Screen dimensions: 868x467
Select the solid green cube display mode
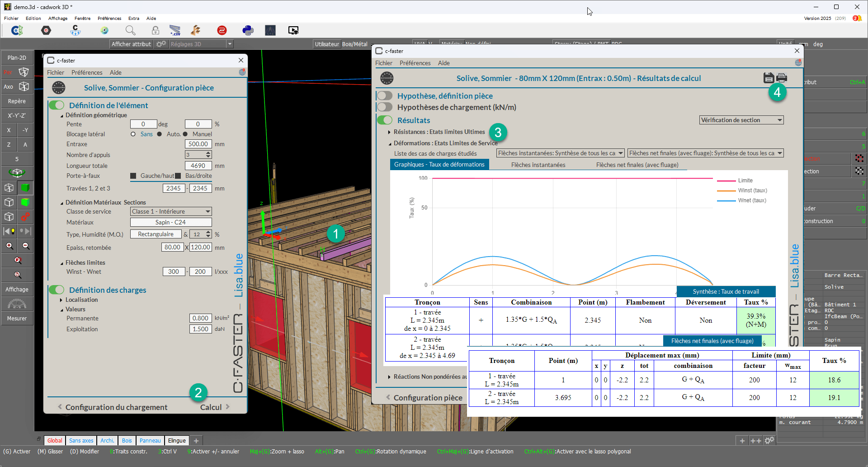tap(25, 187)
